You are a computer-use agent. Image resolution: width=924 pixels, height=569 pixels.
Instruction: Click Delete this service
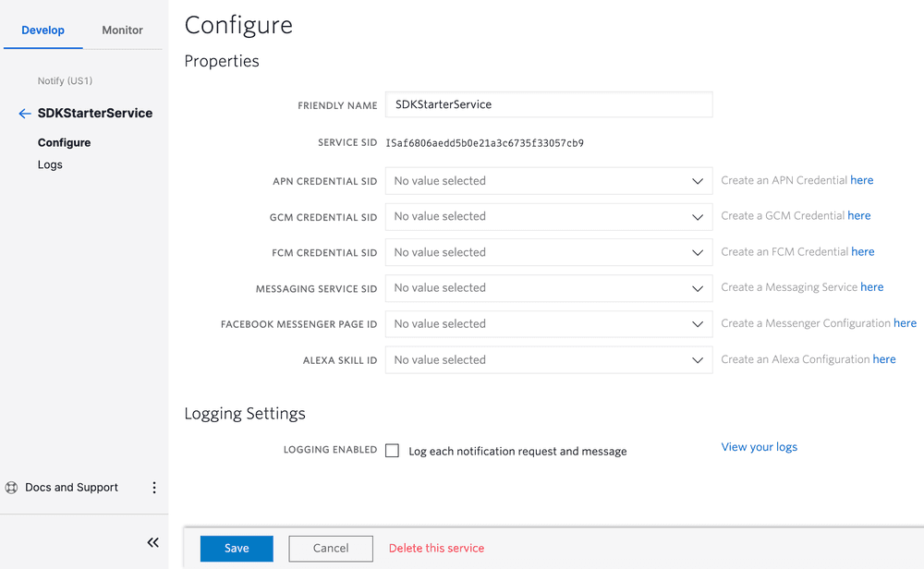[x=436, y=548]
